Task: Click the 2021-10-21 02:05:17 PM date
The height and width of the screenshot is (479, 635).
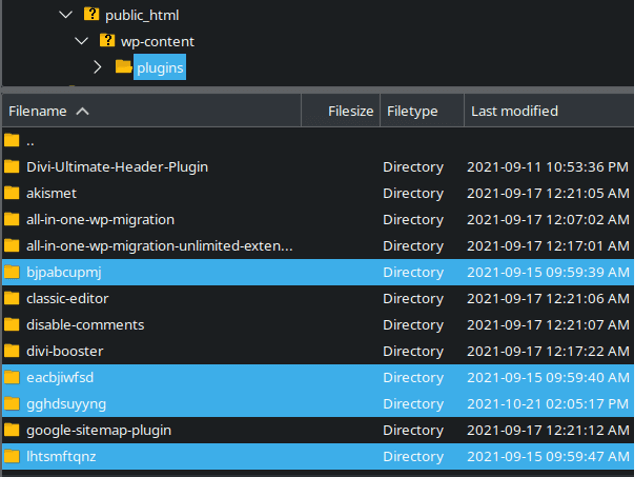Action: (x=548, y=404)
